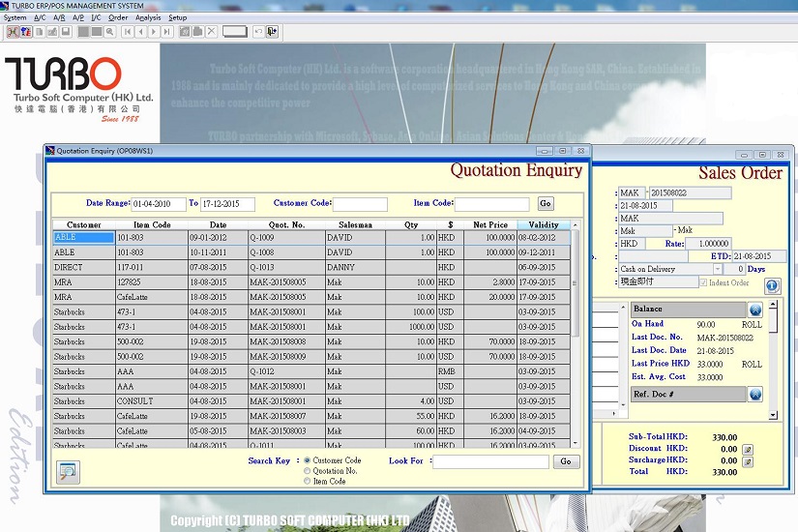Viewport: 798px width, 532px height.
Task: Open the System menu
Action: 15,17
